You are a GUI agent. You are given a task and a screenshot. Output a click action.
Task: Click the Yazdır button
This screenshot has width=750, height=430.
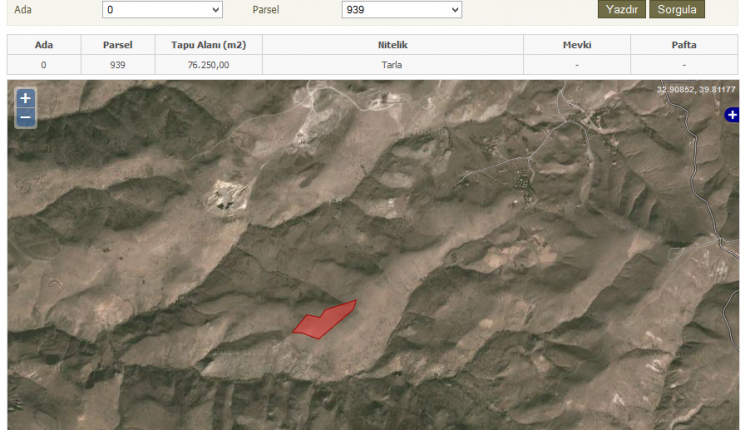click(x=622, y=9)
